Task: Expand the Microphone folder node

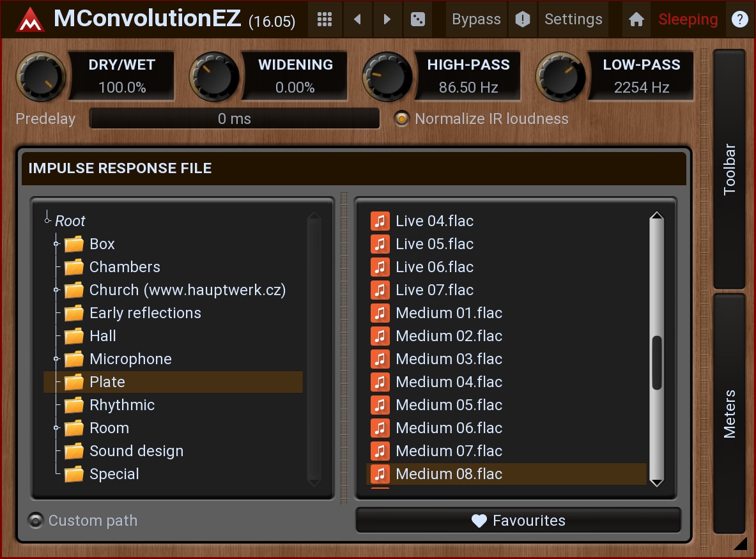Action: click(56, 359)
